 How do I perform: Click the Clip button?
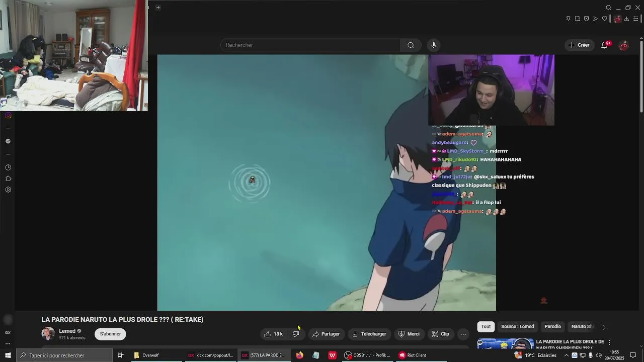pyautogui.click(x=440, y=334)
